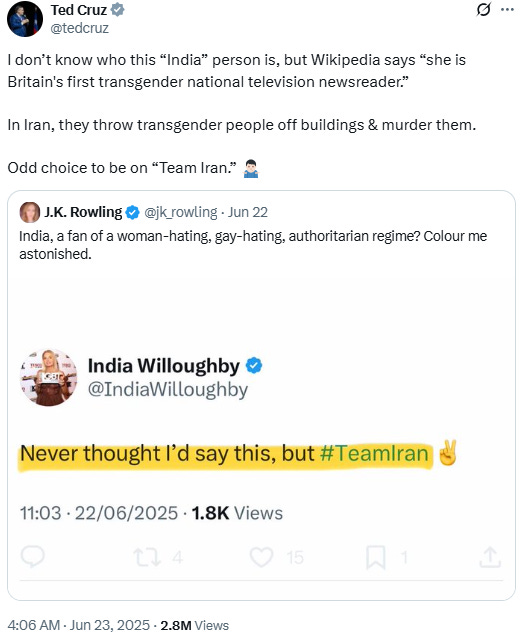The width and height of the screenshot is (525, 638).
Task: Open the 4:06 AM Jun 23, 2025 timestamp
Action: 79,625
